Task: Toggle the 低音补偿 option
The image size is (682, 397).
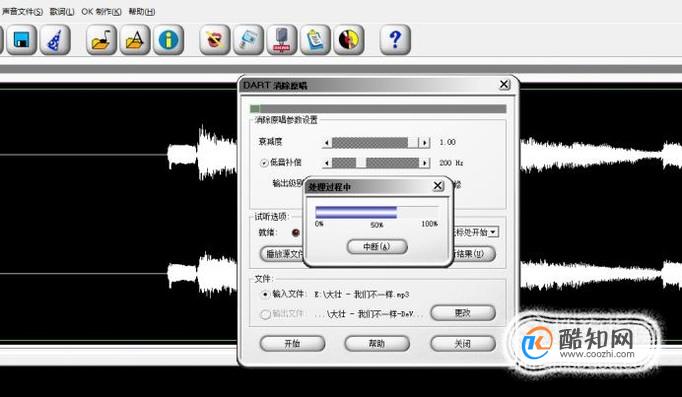Action: coord(264,163)
